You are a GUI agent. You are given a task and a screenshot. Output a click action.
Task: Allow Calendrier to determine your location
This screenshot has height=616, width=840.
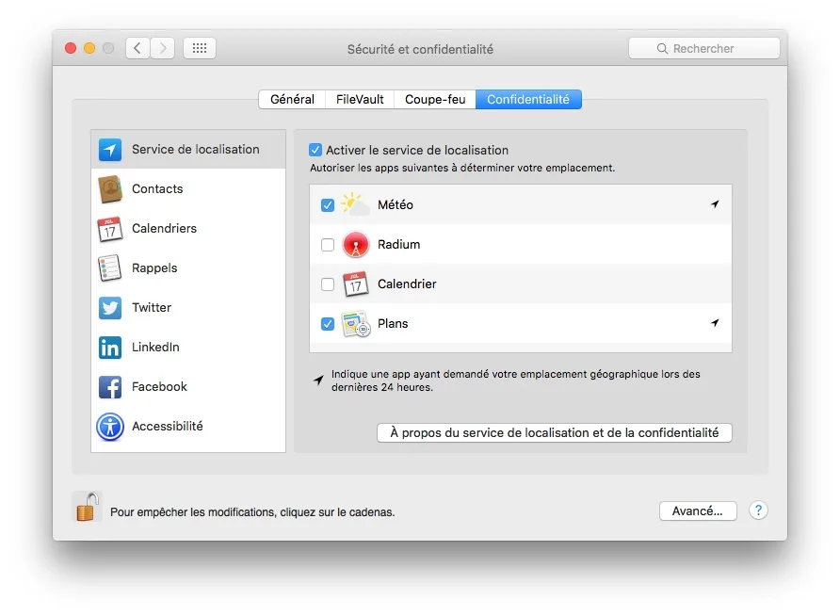click(x=327, y=284)
